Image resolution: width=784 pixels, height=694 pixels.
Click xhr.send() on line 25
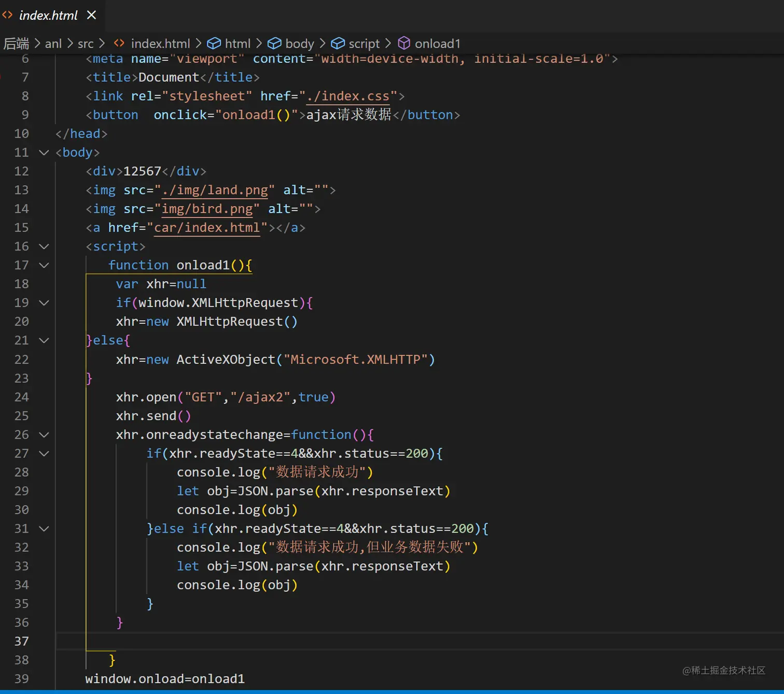tap(153, 416)
